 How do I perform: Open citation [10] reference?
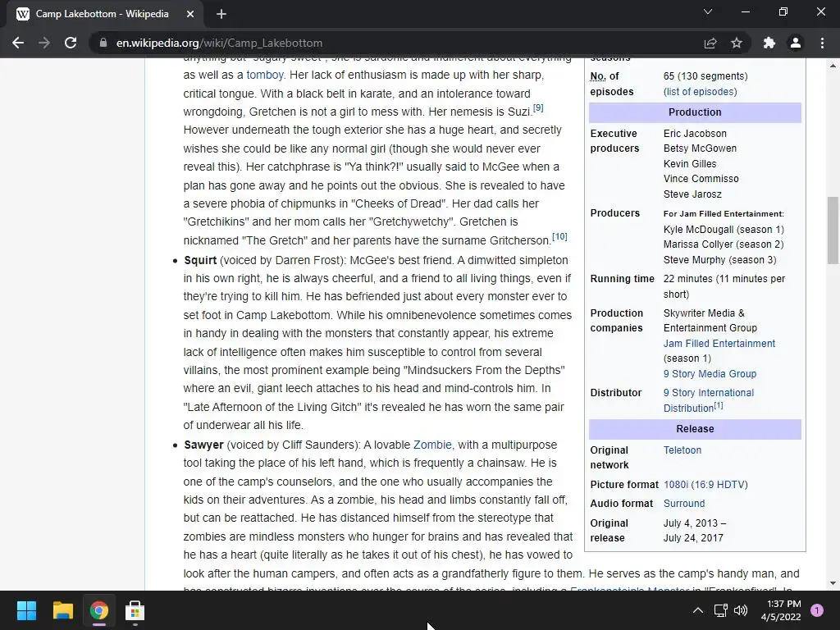coord(559,236)
